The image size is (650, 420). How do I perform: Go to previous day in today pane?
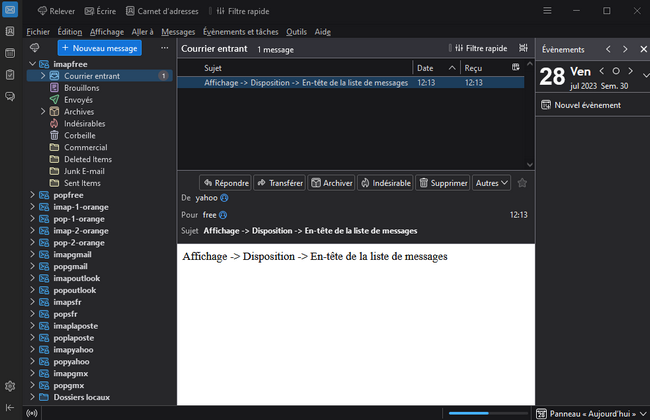[x=601, y=71]
